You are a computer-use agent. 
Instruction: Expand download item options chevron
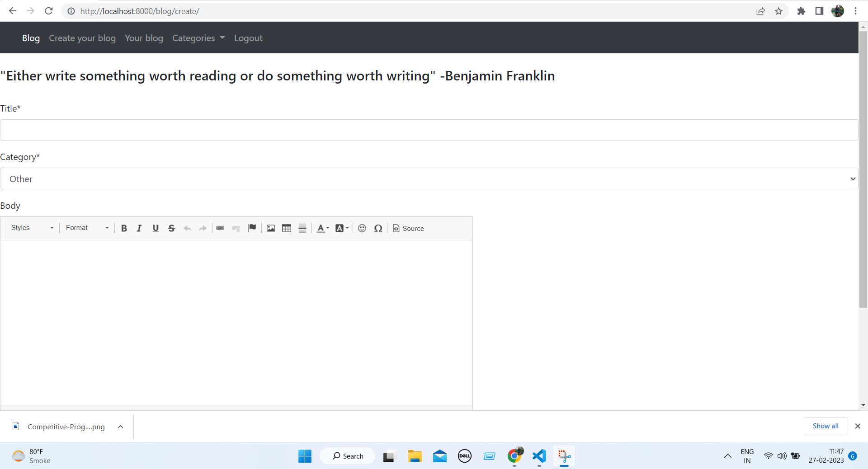point(121,427)
